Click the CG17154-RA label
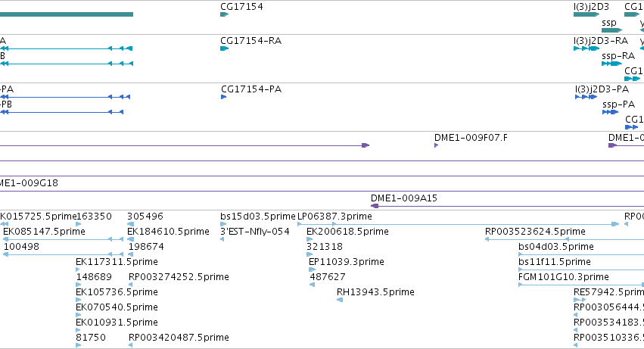 click(x=251, y=41)
